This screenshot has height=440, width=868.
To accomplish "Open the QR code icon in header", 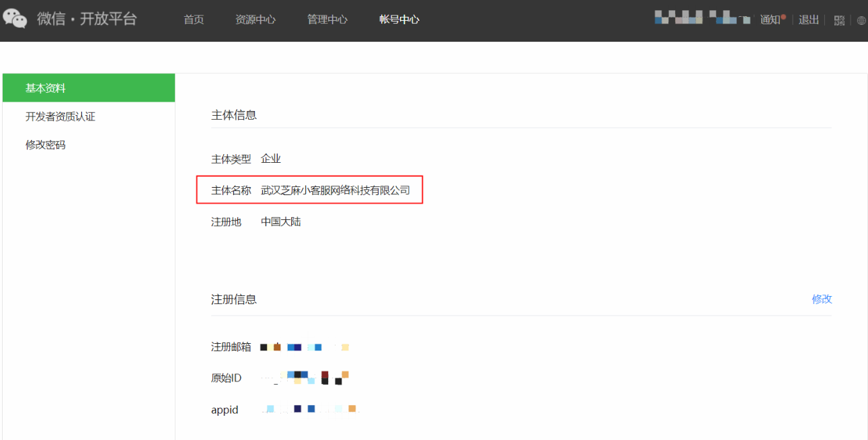I will [x=839, y=20].
